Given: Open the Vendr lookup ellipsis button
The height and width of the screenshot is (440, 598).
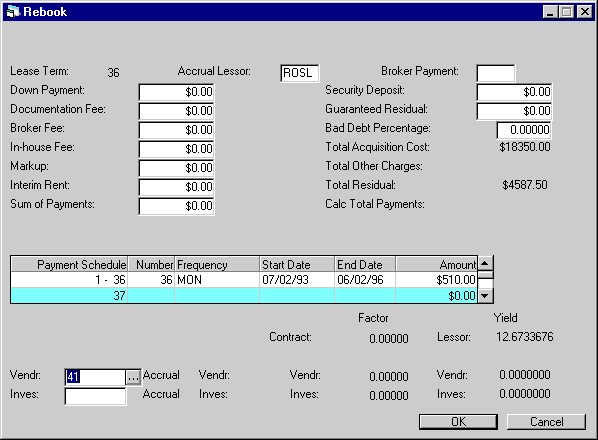Looking at the screenshot, I should pos(133,377).
